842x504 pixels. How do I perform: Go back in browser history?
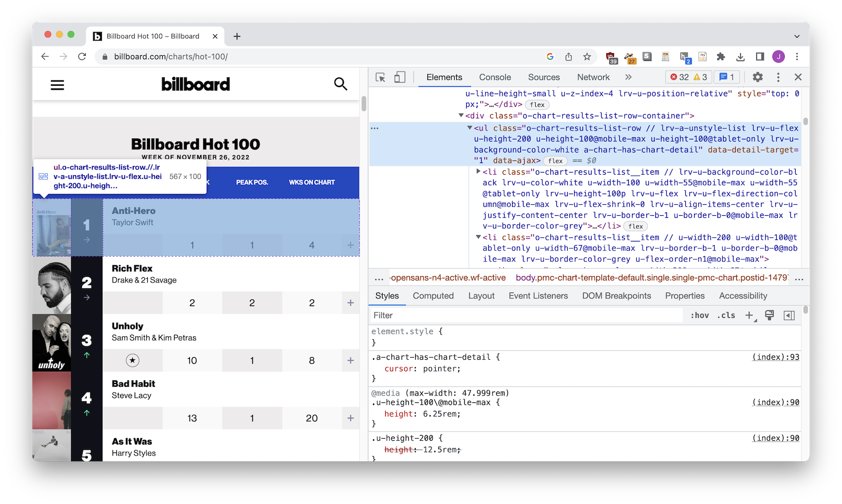pyautogui.click(x=45, y=56)
